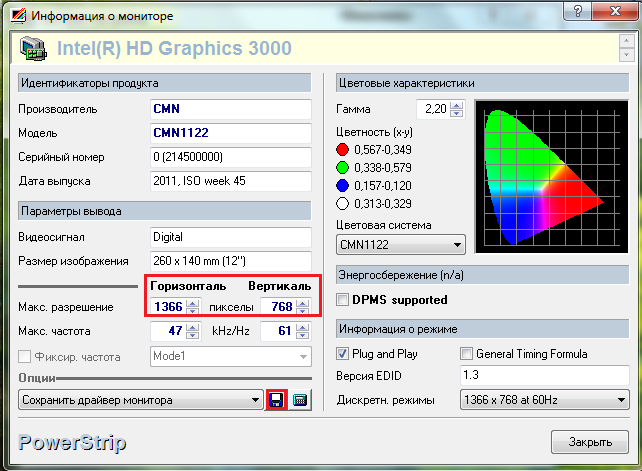Toggle Plug and Play checkbox
Screen dimensions: 642x471
point(342,354)
